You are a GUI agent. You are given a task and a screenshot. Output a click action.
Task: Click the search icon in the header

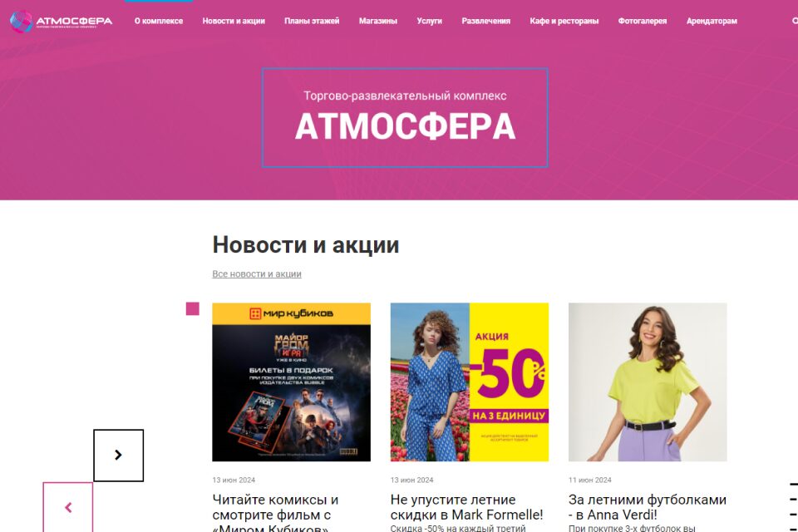[x=795, y=21]
